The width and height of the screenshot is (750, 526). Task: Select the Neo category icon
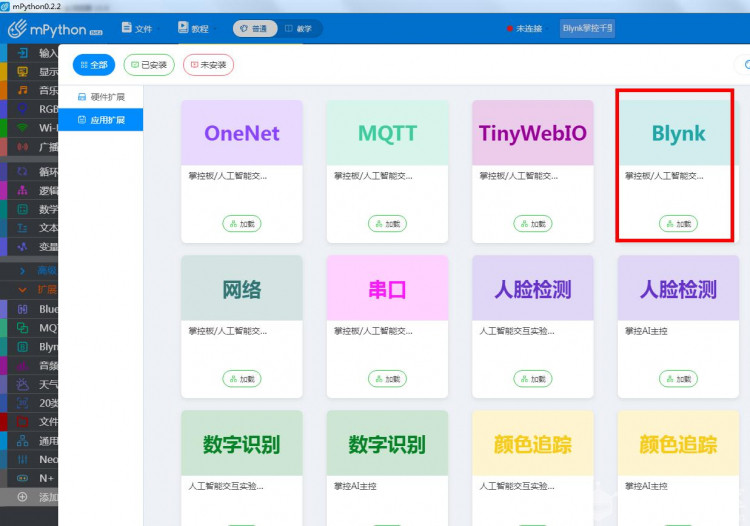click(22, 460)
